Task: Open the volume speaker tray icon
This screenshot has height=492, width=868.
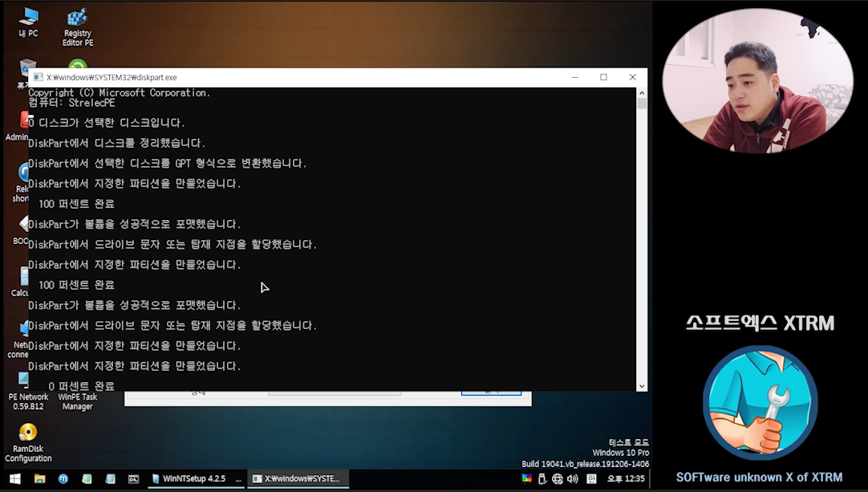Action: [x=573, y=478]
